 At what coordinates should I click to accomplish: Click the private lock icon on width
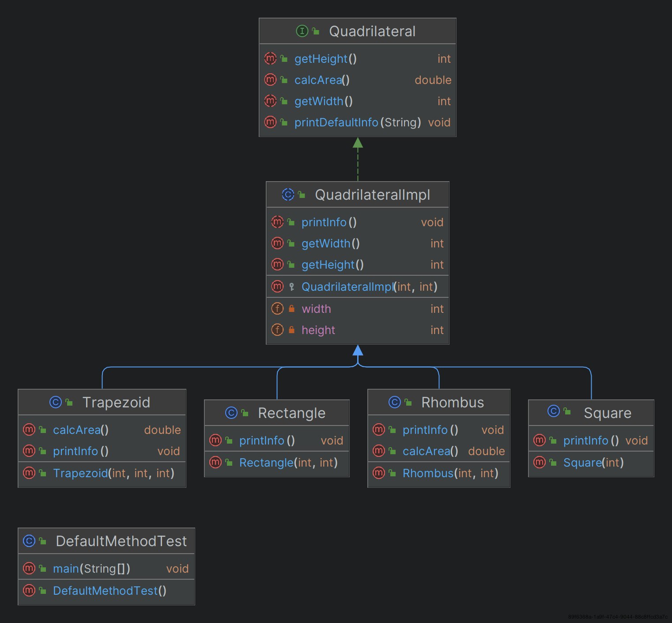[x=291, y=308]
